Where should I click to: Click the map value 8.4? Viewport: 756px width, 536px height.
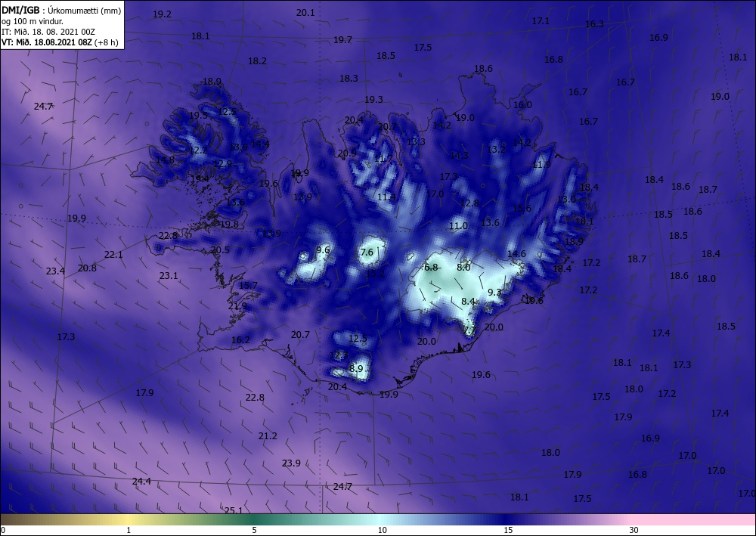[468, 301]
